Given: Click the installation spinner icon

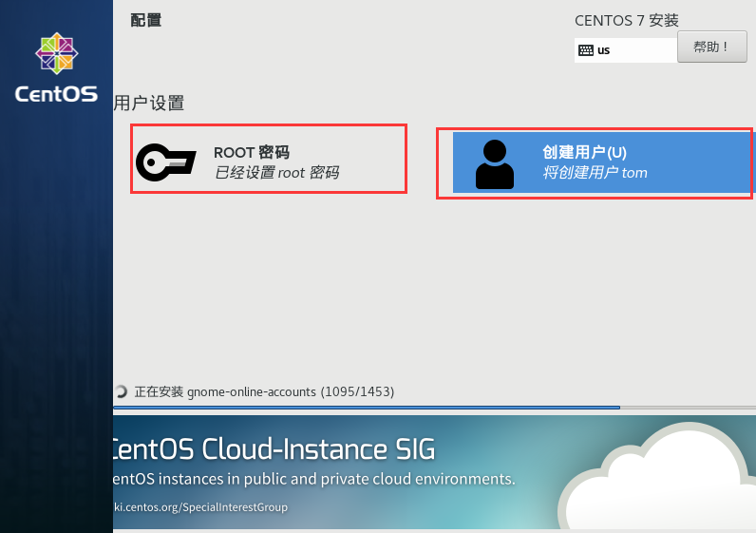Looking at the screenshot, I should [x=121, y=391].
